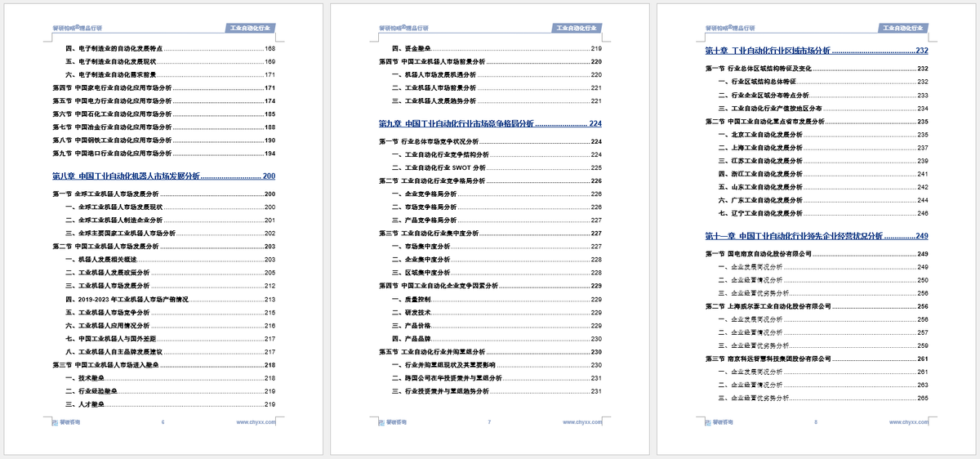Select 第三节 南京科远智慧科技集团股份有限公司
The width and height of the screenshot is (980, 459).
pos(817,359)
